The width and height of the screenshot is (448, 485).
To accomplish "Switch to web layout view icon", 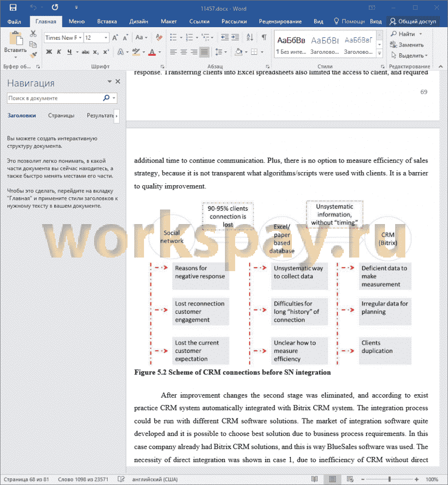I will pos(350,479).
